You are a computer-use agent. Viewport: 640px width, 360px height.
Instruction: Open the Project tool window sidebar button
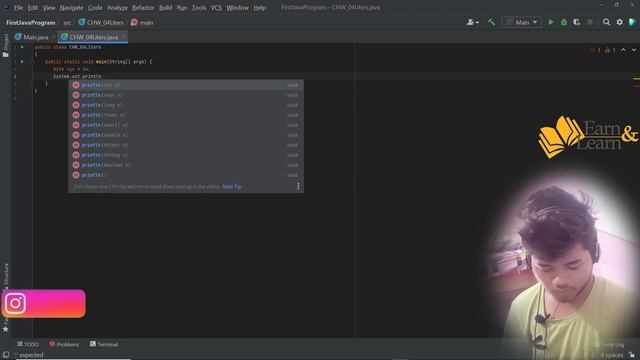(6, 45)
